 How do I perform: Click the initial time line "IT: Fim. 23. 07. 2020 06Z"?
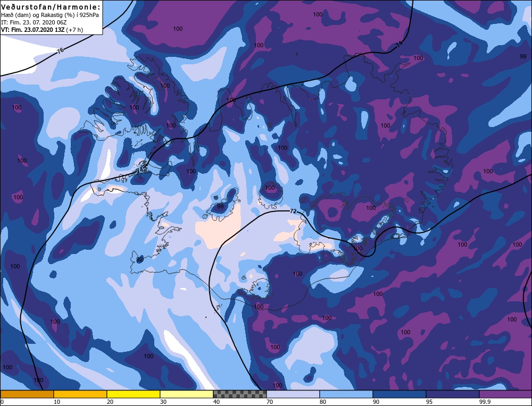tap(34, 22)
